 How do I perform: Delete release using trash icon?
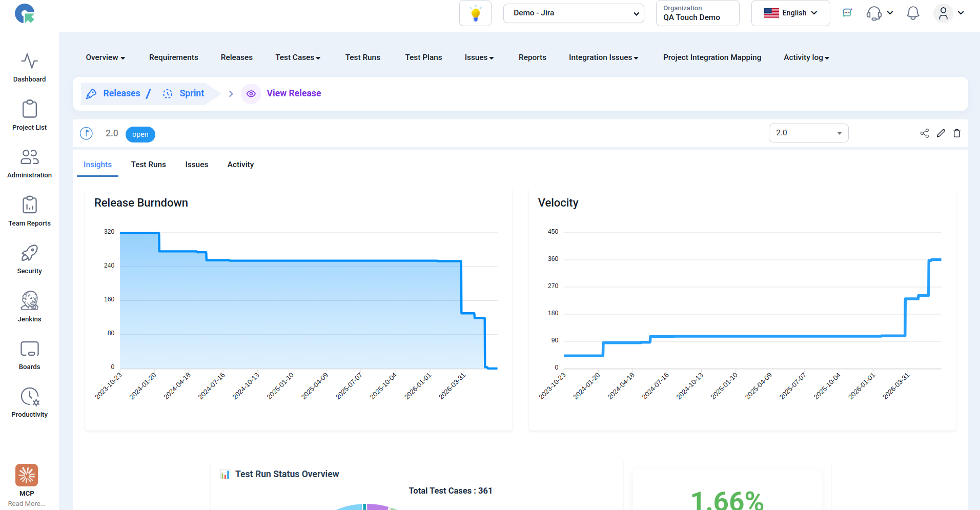[x=957, y=133]
